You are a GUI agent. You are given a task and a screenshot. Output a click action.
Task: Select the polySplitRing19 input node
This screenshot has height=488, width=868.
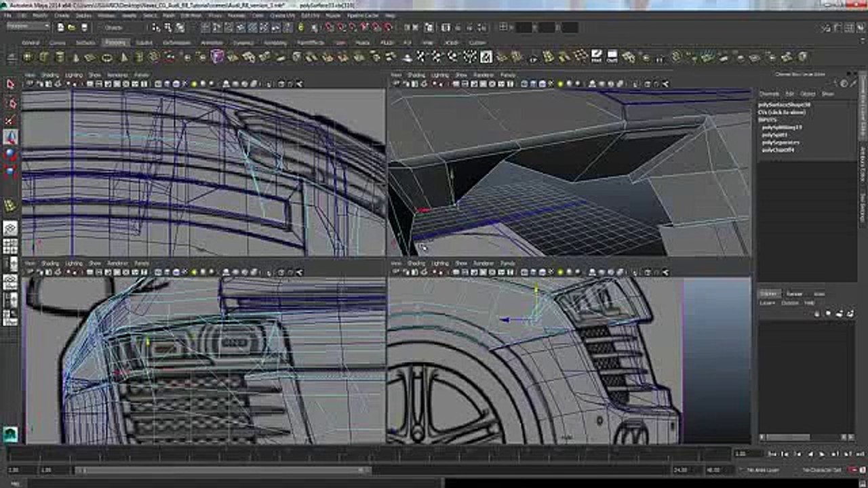click(x=782, y=127)
